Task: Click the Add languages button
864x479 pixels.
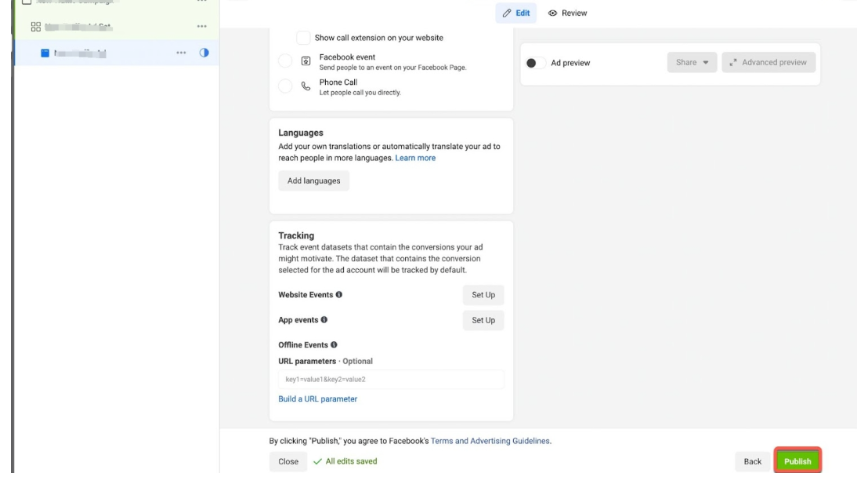Action: (x=313, y=181)
